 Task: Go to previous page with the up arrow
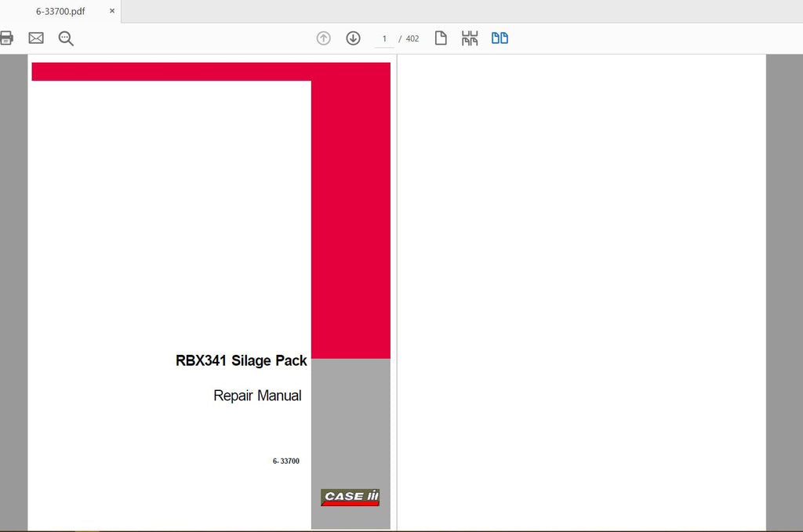coord(323,38)
